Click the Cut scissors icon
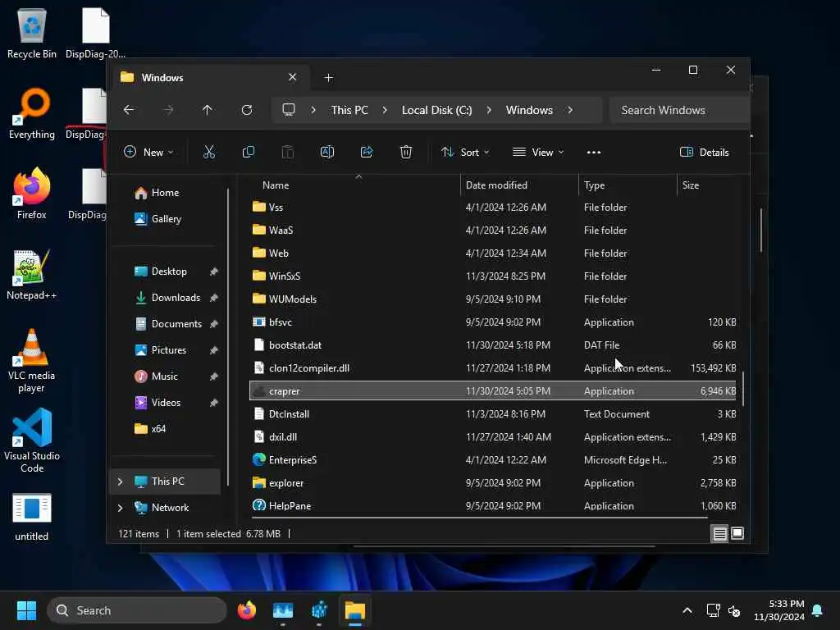 click(x=209, y=152)
